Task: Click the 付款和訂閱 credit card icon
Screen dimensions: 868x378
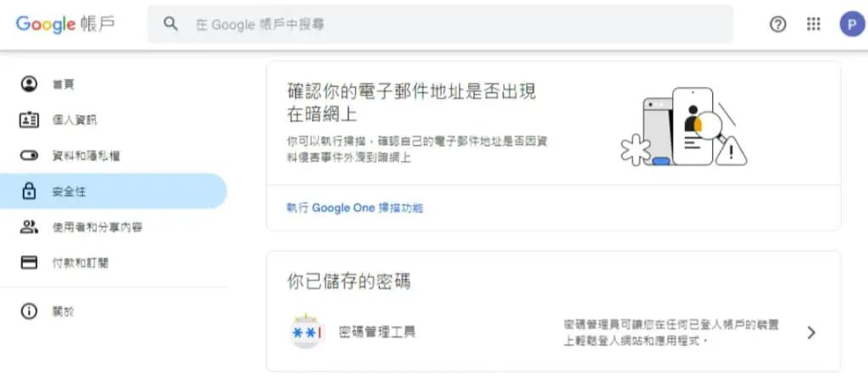Action: pos(29,263)
